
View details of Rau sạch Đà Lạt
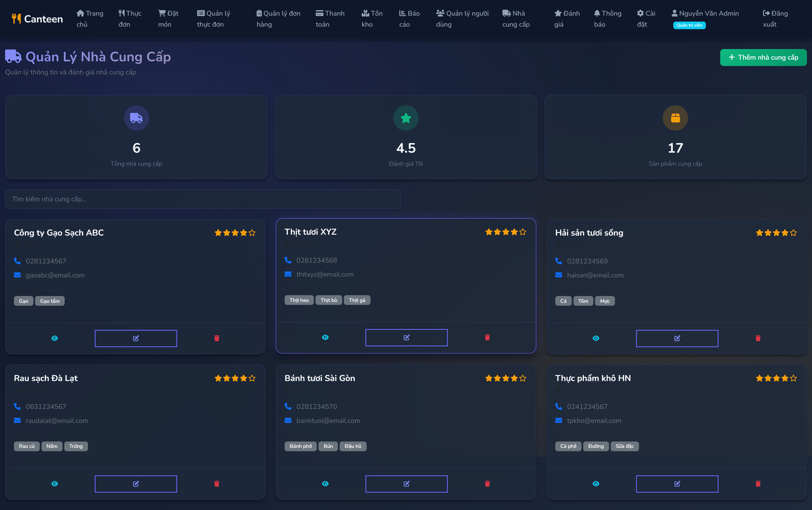(55, 484)
